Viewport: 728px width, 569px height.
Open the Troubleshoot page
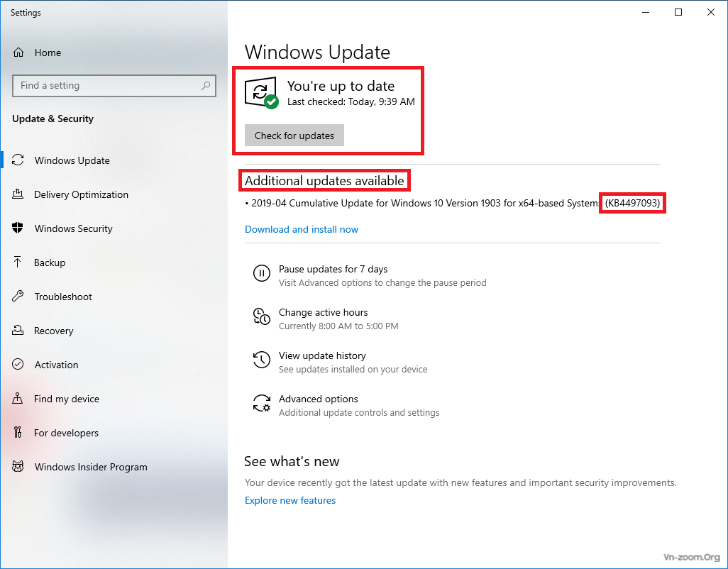pyautogui.click(x=63, y=296)
